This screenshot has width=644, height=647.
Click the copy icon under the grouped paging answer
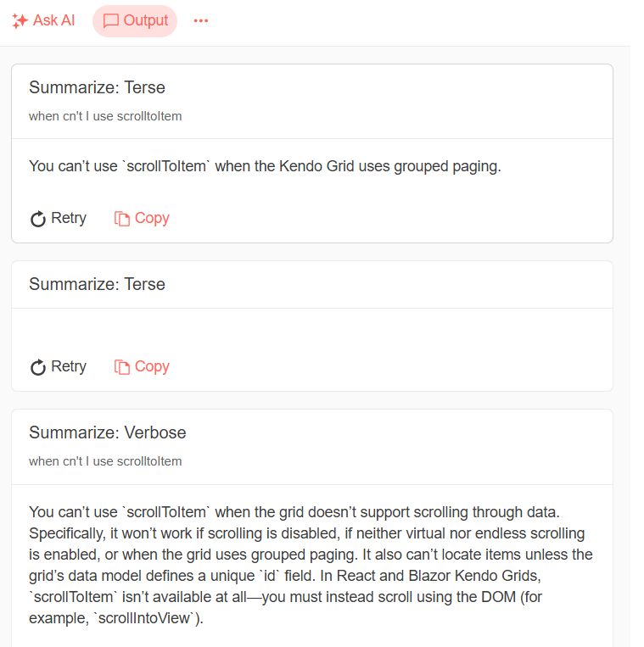click(122, 219)
